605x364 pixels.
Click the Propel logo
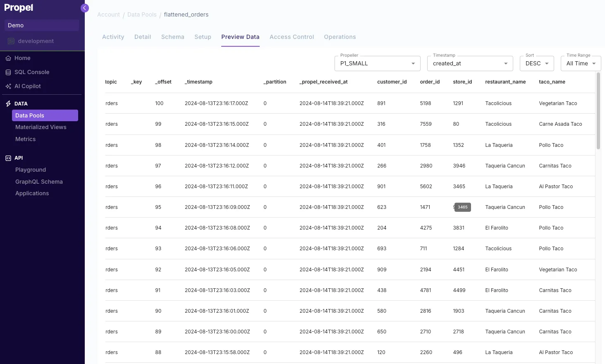tap(19, 8)
